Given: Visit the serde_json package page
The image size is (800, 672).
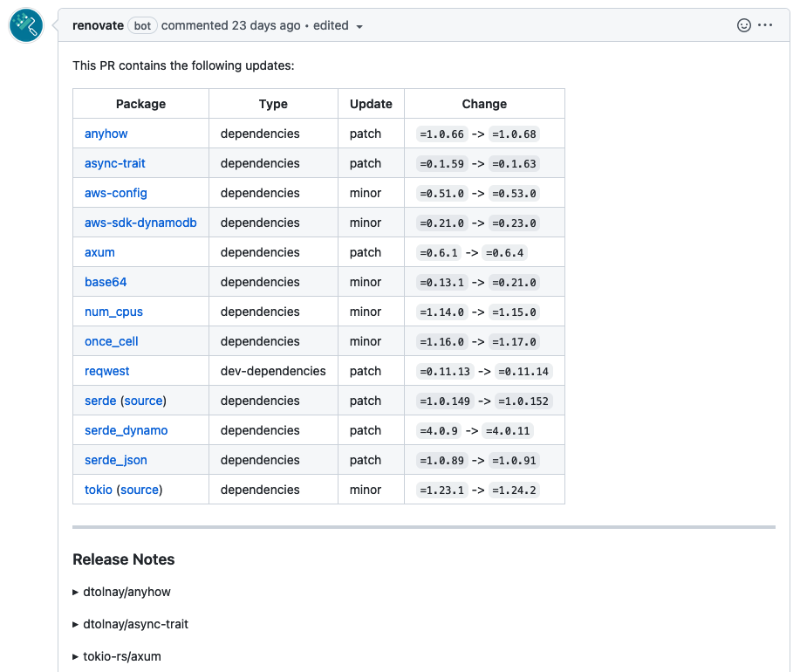Looking at the screenshot, I should pos(115,460).
